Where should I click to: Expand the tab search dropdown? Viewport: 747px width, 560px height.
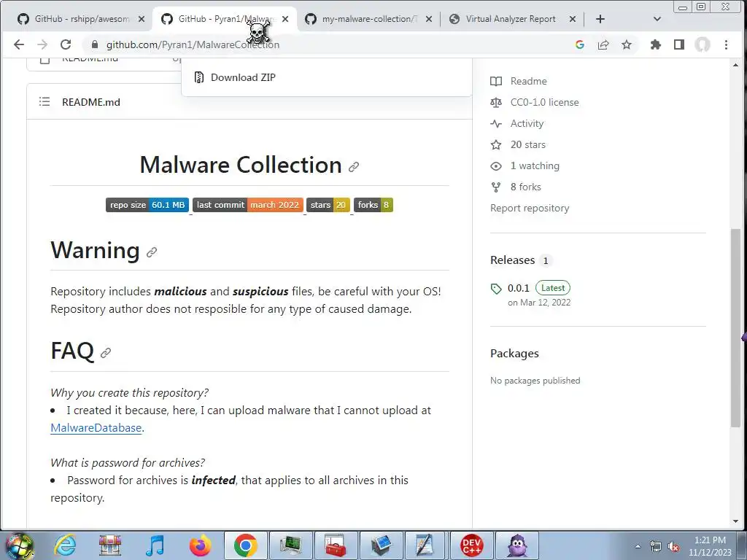pos(657,19)
